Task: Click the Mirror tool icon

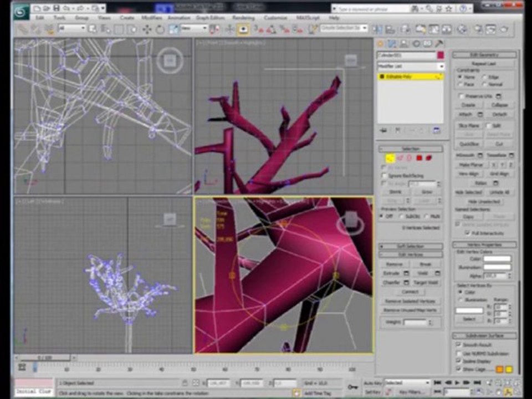Action: tap(377, 29)
